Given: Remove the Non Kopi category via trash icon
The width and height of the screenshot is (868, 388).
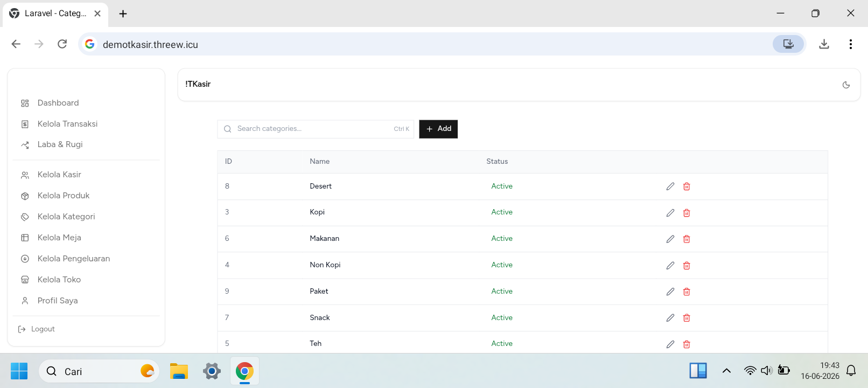Looking at the screenshot, I should [687, 265].
